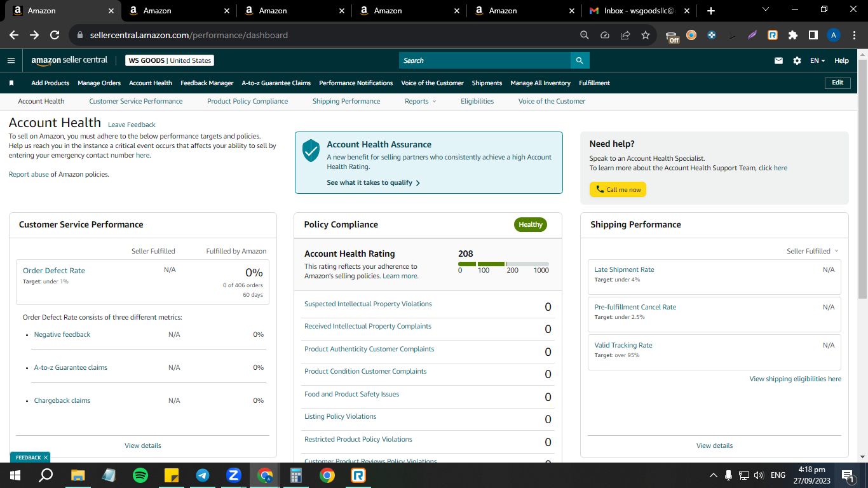Expand See what it takes to qualify
Screen dimensions: 868x488
[374, 182]
